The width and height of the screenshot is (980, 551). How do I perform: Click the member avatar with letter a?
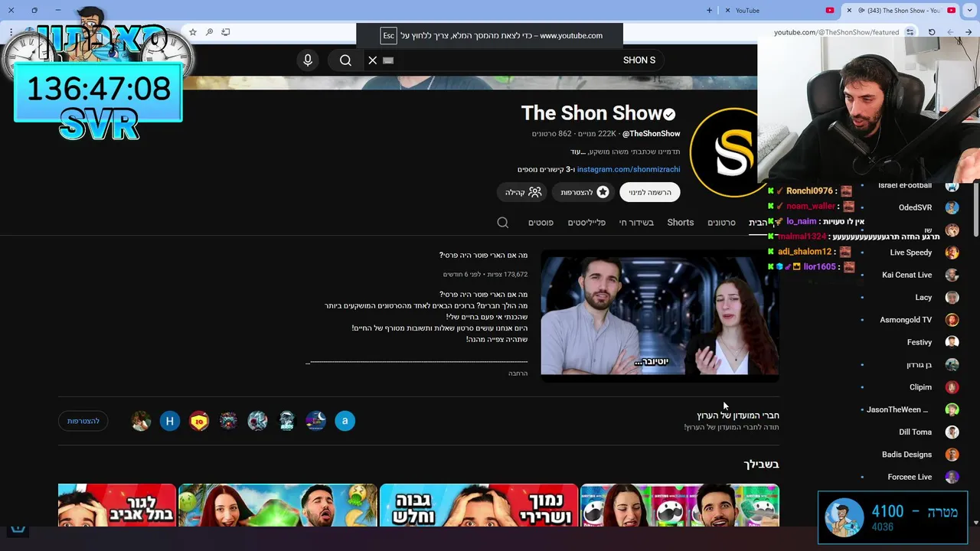(345, 421)
